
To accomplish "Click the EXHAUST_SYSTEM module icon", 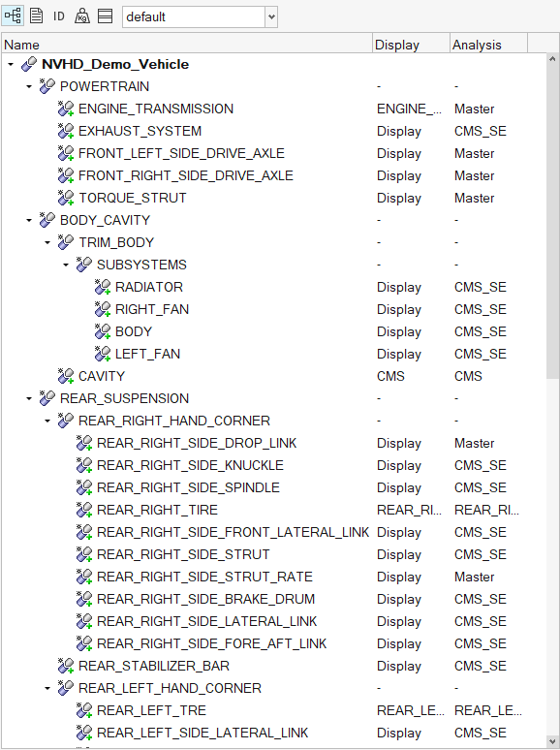I will click(x=66, y=131).
